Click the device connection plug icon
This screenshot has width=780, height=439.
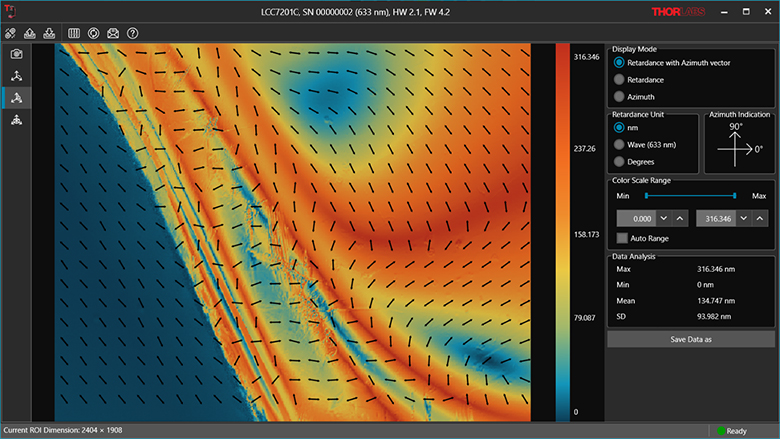point(10,33)
